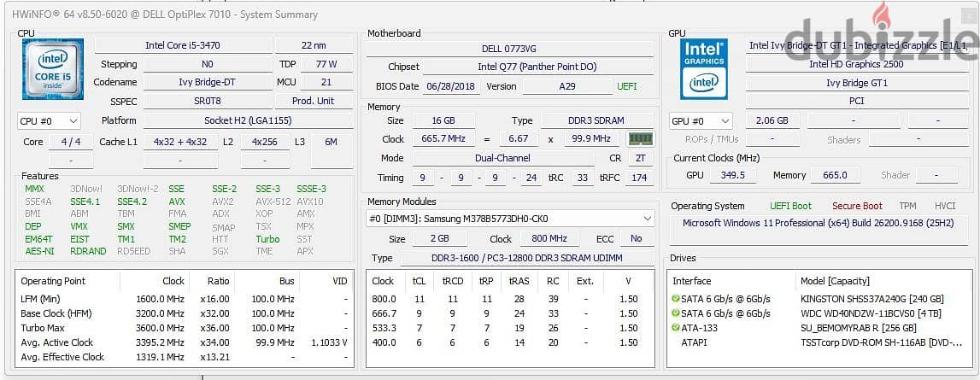Click the 665.7 MHz memory clock field

(x=443, y=138)
